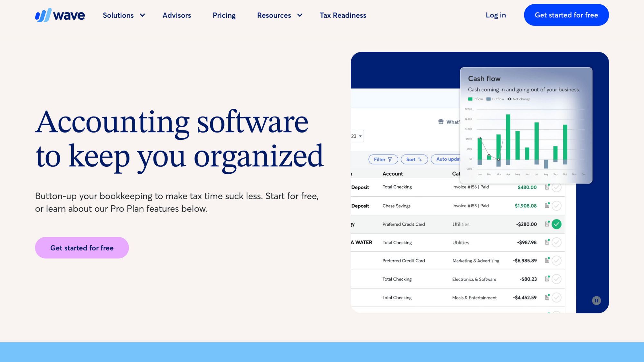The height and width of the screenshot is (362, 644).
Task: Open the Advisors menu item
Action: point(177,15)
